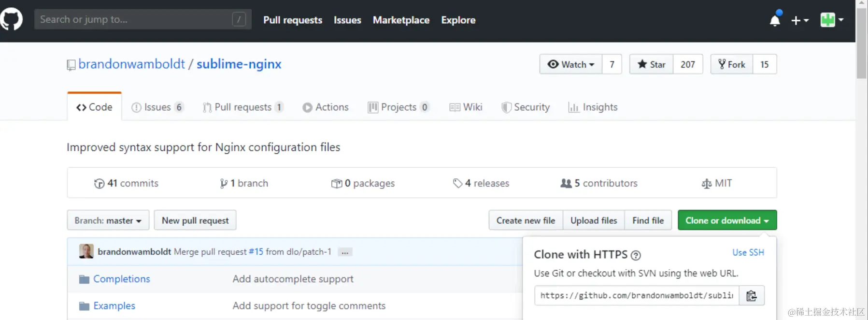Open brandonwamboldt commit author link
The height and width of the screenshot is (320, 868).
(134, 252)
